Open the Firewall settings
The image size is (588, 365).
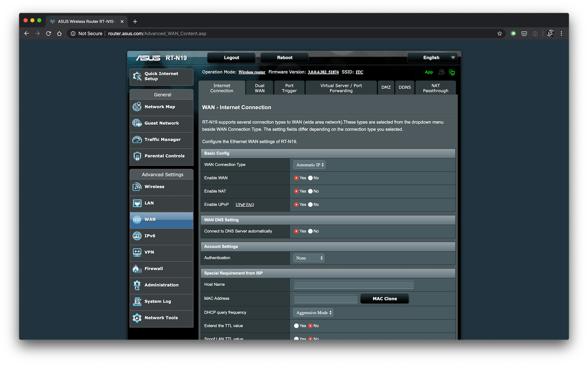(x=162, y=268)
